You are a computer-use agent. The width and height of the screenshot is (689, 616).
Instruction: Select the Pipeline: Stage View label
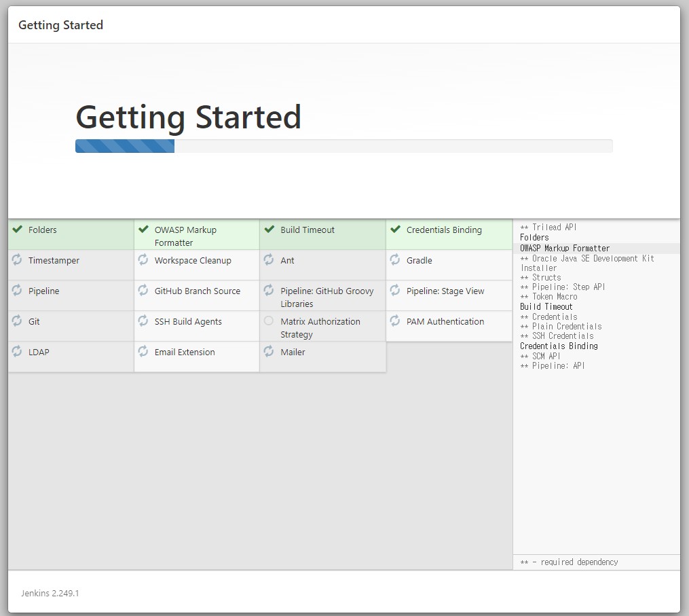click(x=445, y=291)
